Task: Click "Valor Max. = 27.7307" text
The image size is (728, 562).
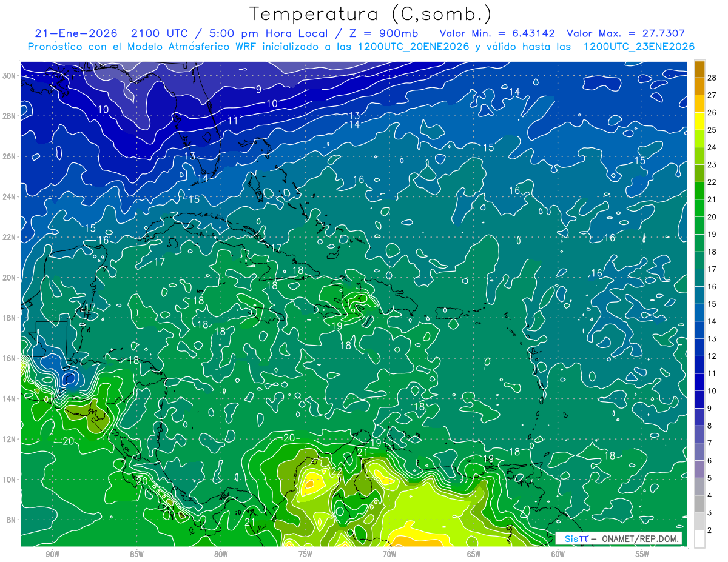Action: pyautogui.click(x=625, y=34)
